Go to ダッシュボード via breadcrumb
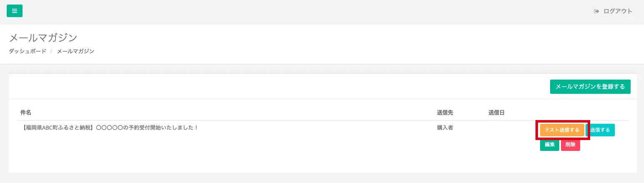Screen dimensions: 644x183 28,51
